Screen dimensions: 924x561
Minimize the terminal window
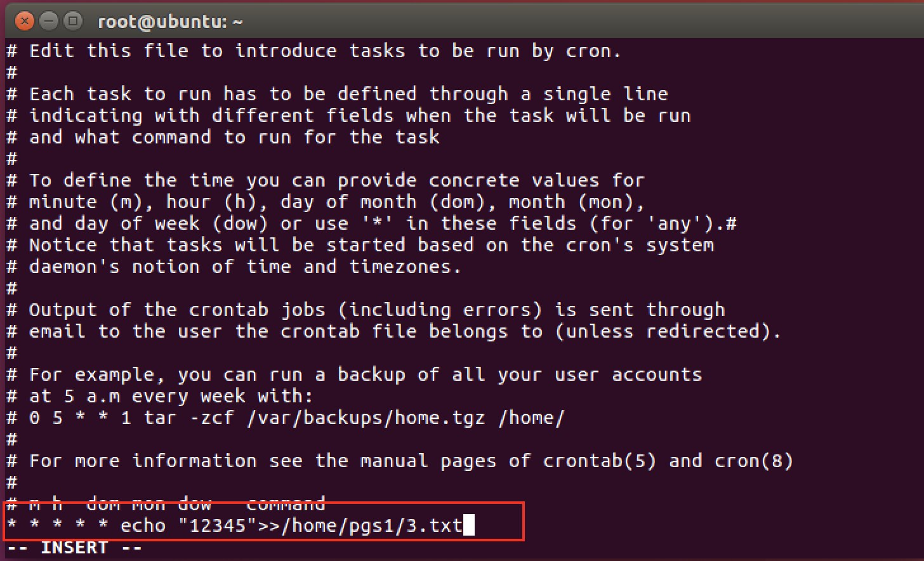click(x=49, y=22)
